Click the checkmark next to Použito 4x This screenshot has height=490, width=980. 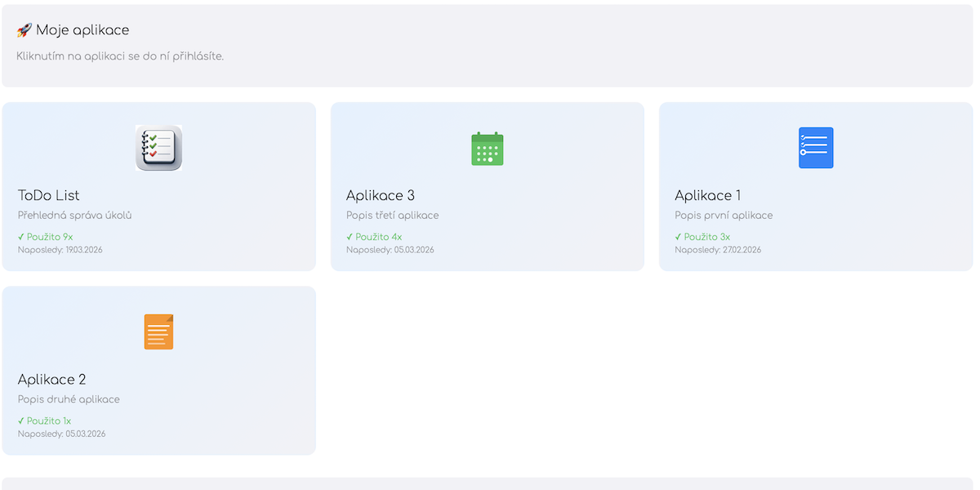coord(351,236)
